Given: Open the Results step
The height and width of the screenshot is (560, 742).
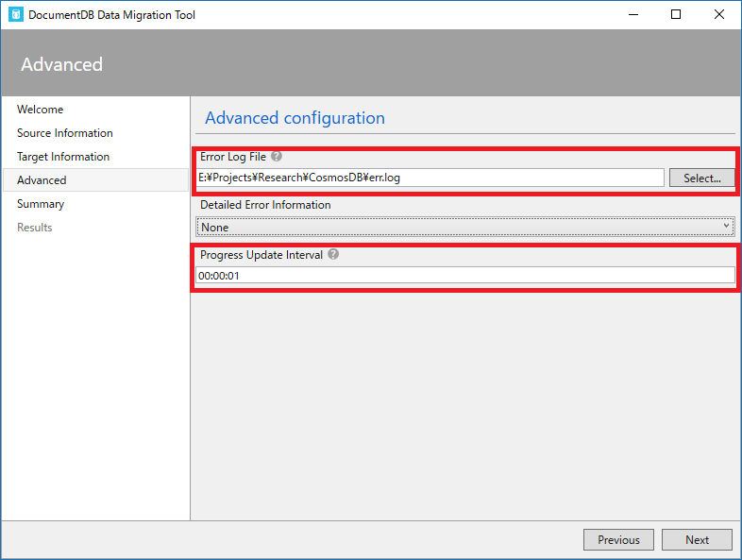Looking at the screenshot, I should (x=35, y=228).
